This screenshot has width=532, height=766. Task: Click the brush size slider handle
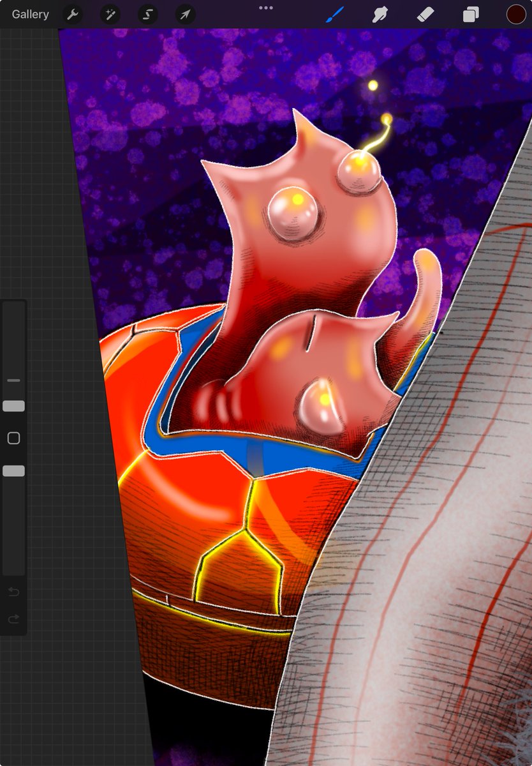(13, 406)
